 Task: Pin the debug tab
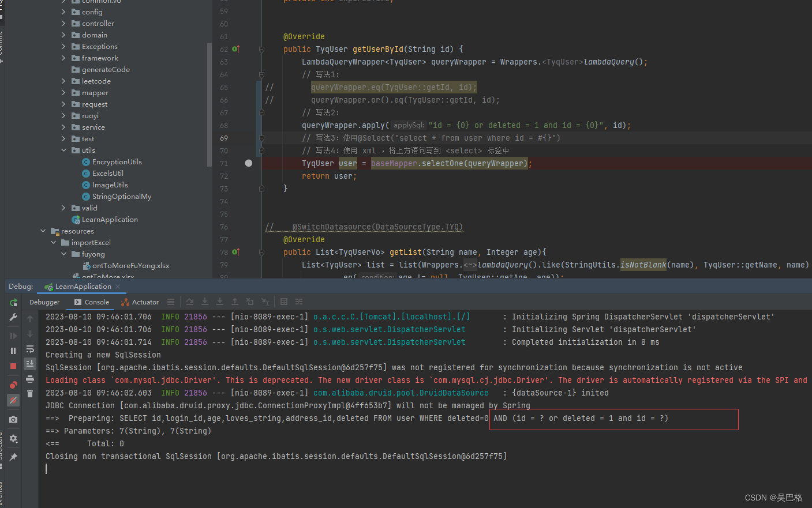click(x=13, y=457)
